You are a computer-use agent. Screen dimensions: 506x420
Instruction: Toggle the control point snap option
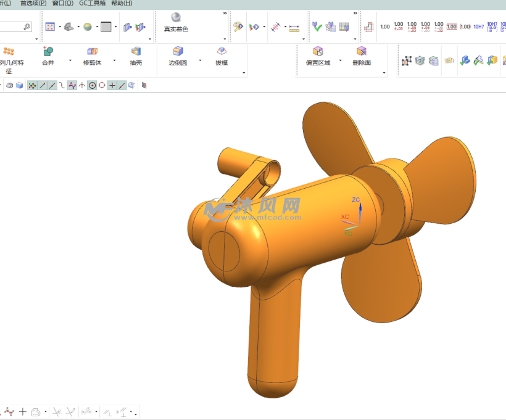[x=72, y=86]
